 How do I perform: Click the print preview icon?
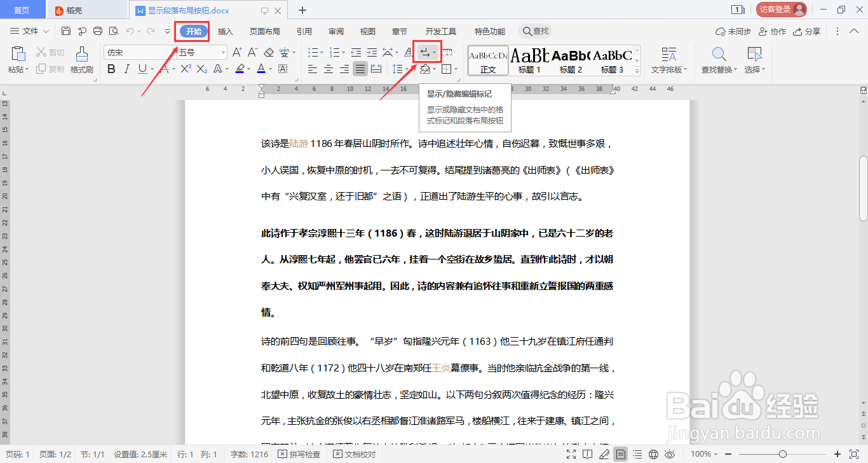pyautogui.click(x=114, y=30)
